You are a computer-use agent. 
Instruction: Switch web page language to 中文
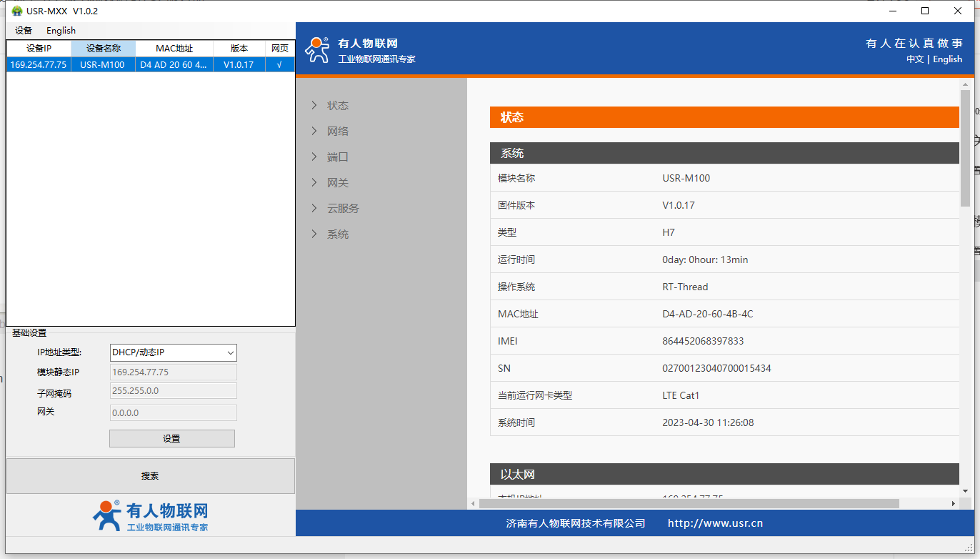(x=915, y=59)
